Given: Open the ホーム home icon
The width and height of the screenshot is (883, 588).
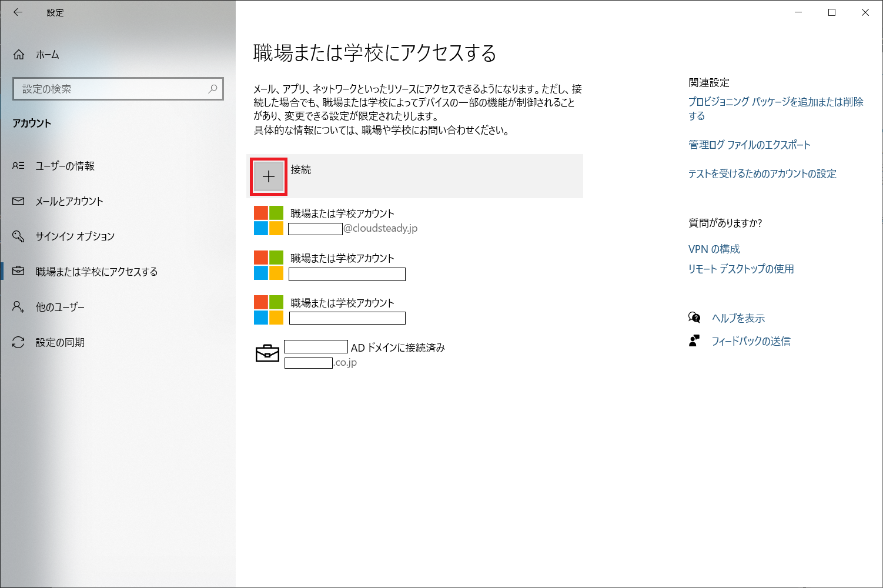Looking at the screenshot, I should 19,55.
